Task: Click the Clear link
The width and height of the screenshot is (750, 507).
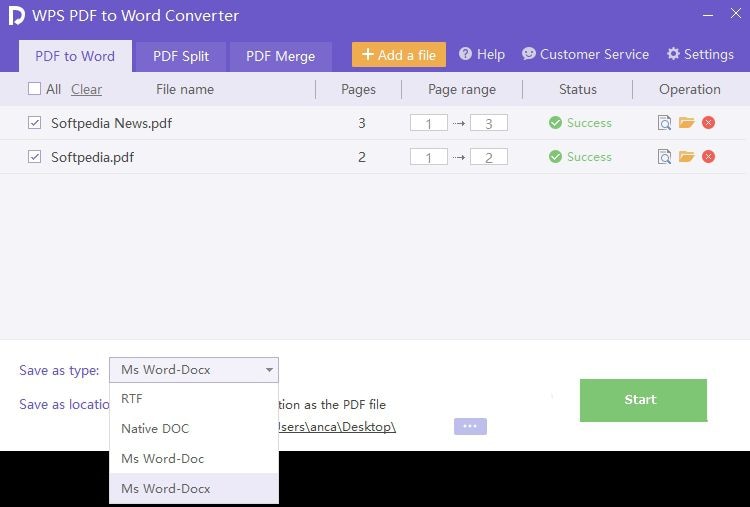Action: click(86, 89)
